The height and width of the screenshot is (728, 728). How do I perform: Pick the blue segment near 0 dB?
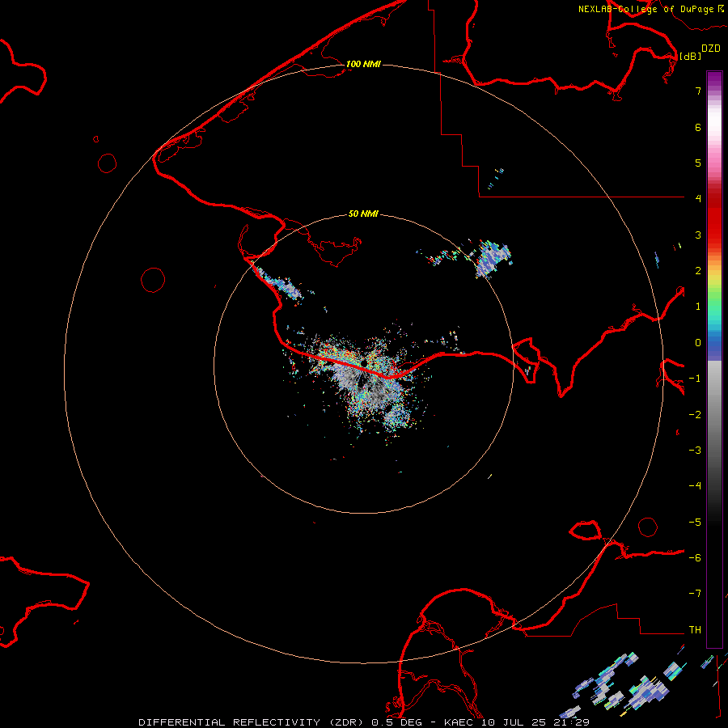(714, 346)
